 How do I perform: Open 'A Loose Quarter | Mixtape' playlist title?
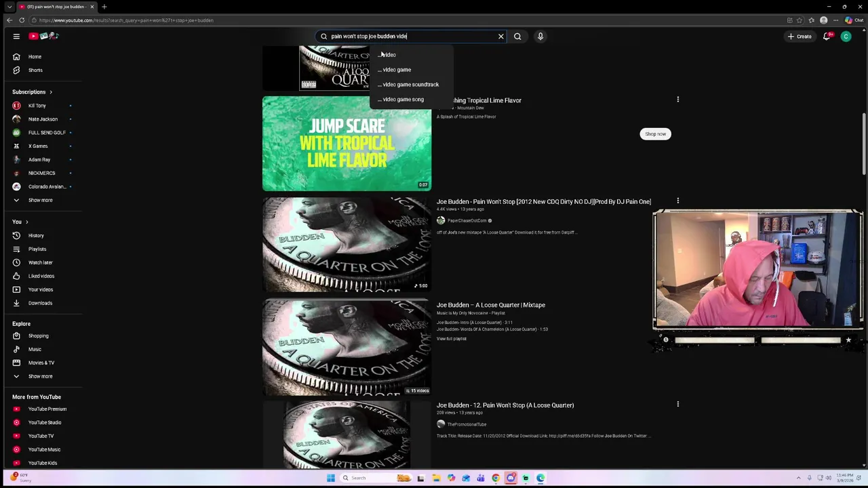pyautogui.click(x=490, y=305)
